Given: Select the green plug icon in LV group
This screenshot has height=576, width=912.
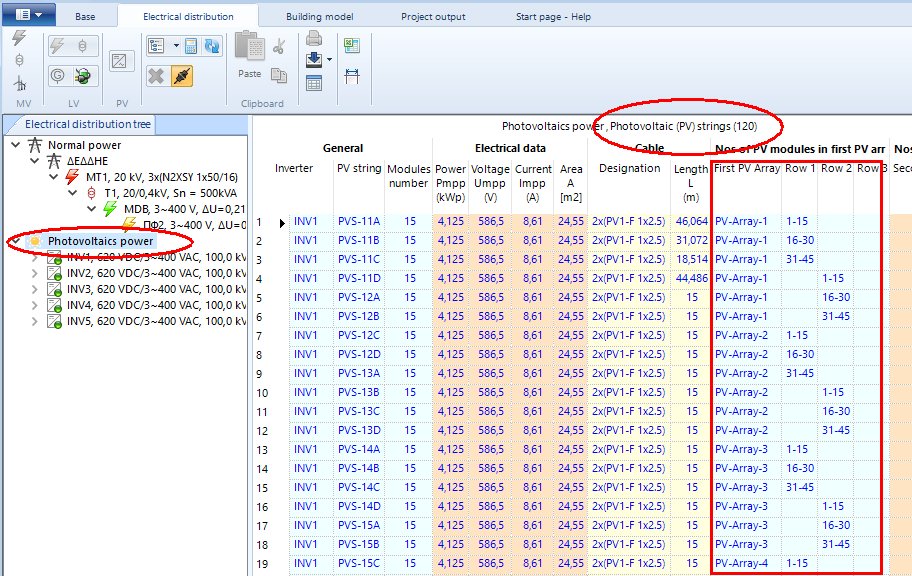Looking at the screenshot, I should (83, 75).
